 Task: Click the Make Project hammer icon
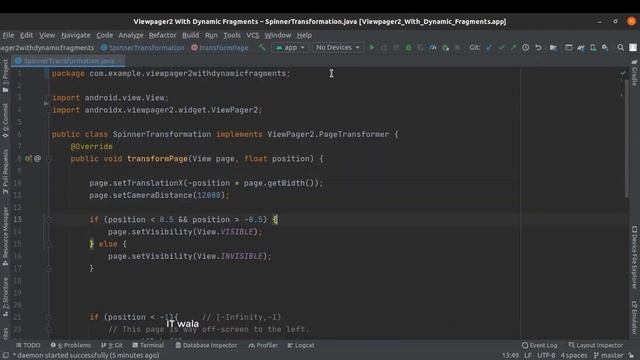(262, 48)
